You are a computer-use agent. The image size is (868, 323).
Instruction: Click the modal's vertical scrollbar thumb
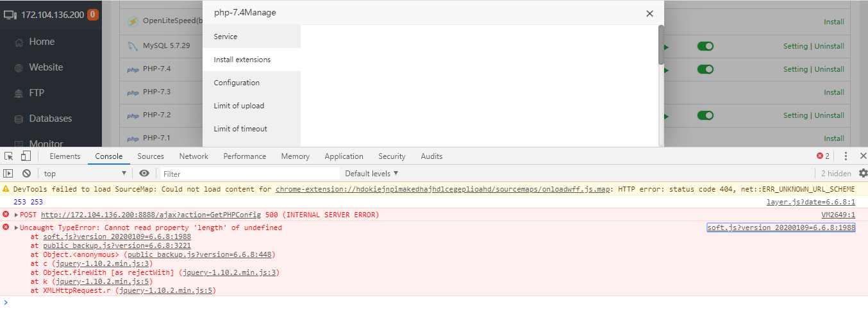point(661,45)
